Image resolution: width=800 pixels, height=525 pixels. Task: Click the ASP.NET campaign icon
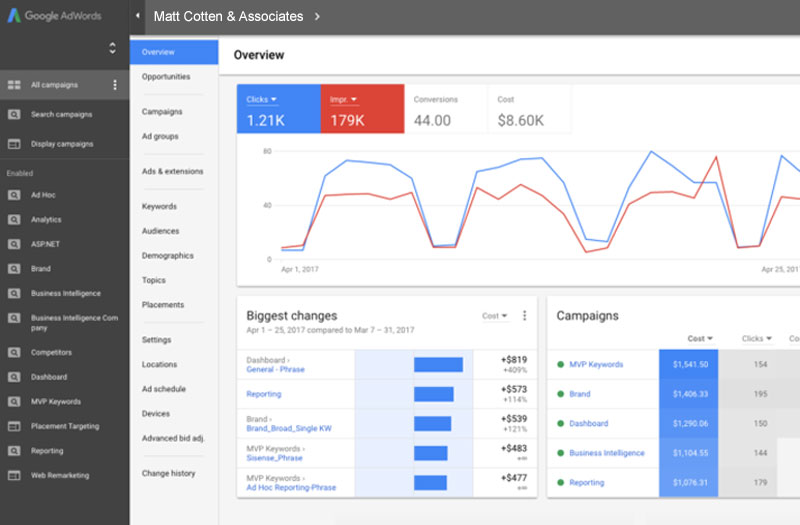pyautogui.click(x=14, y=244)
